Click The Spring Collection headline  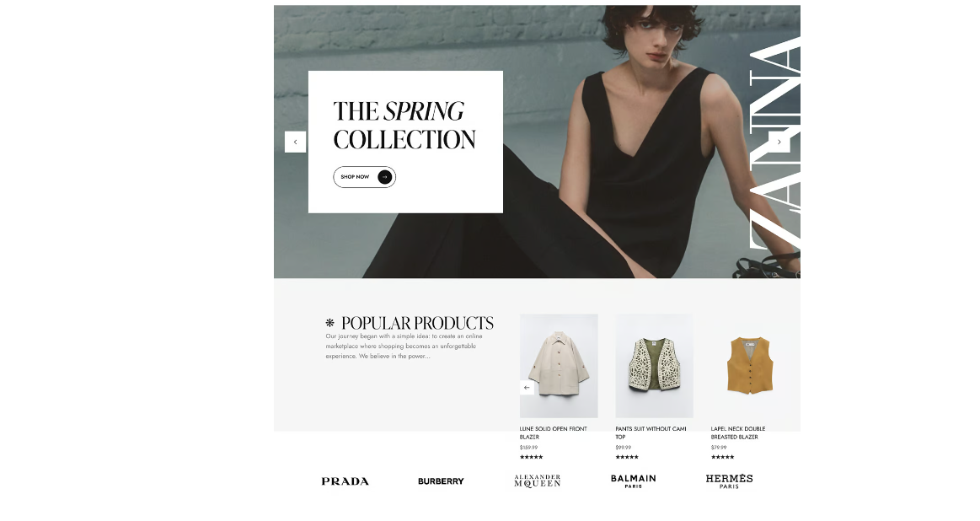(x=404, y=125)
